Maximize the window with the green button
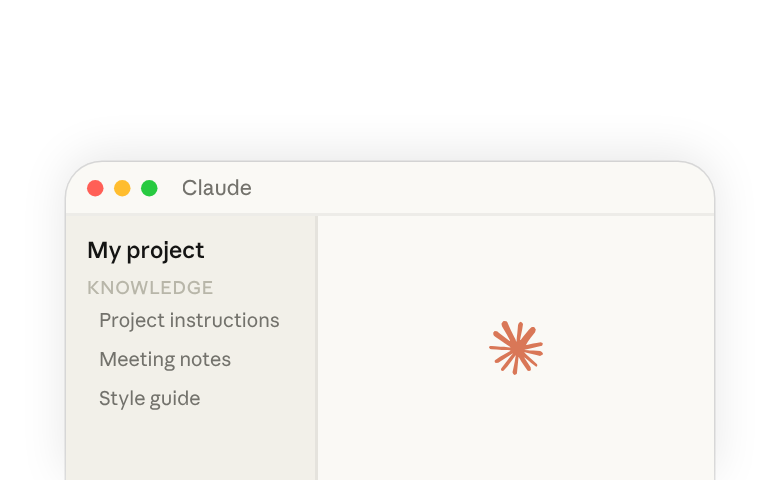780x480 pixels. (x=149, y=189)
